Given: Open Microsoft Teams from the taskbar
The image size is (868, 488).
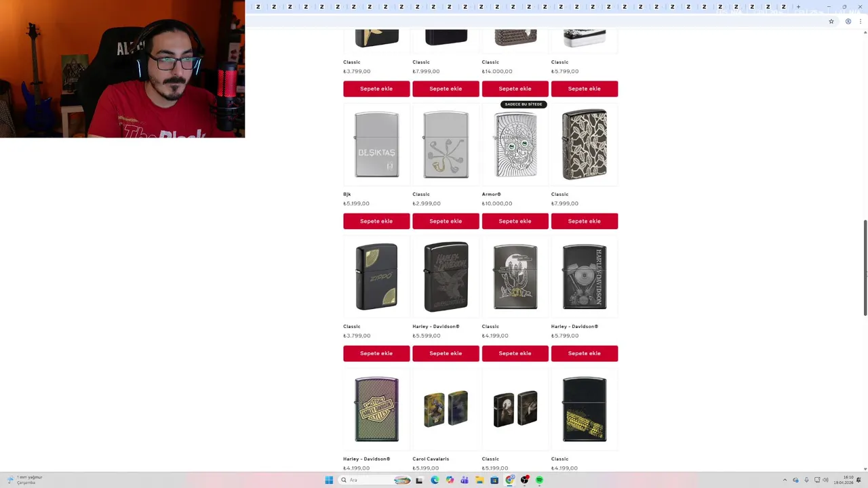Looking at the screenshot, I should point(465,480).
